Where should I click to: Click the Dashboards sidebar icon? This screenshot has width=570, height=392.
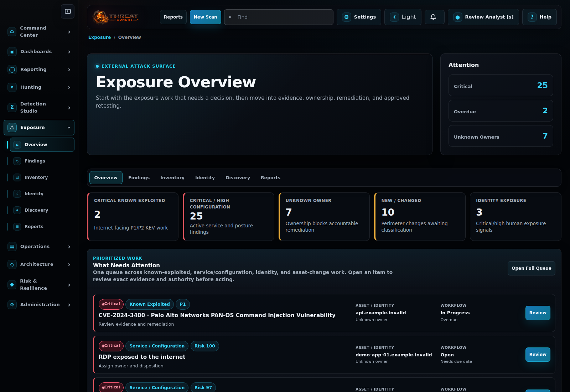(12, 52)
